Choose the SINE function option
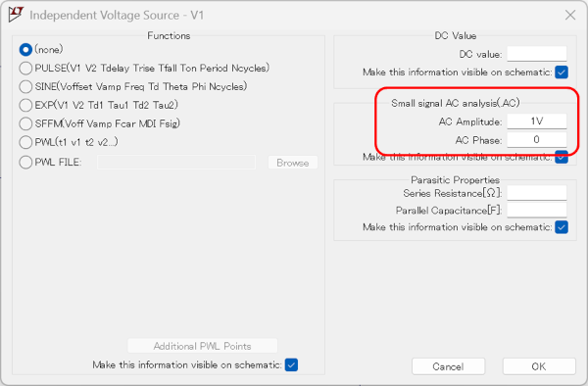Viewport: 588px width, 386px height. [x=25, y=86]
